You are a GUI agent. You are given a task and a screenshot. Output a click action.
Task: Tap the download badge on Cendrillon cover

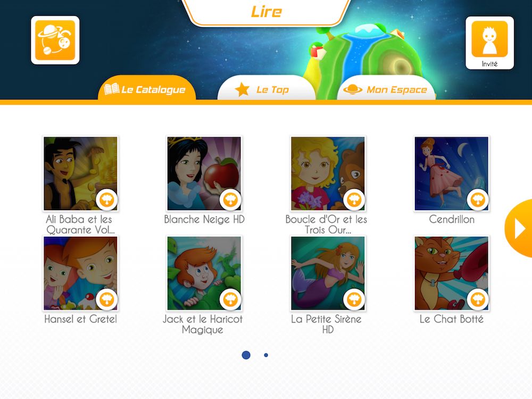478,199
